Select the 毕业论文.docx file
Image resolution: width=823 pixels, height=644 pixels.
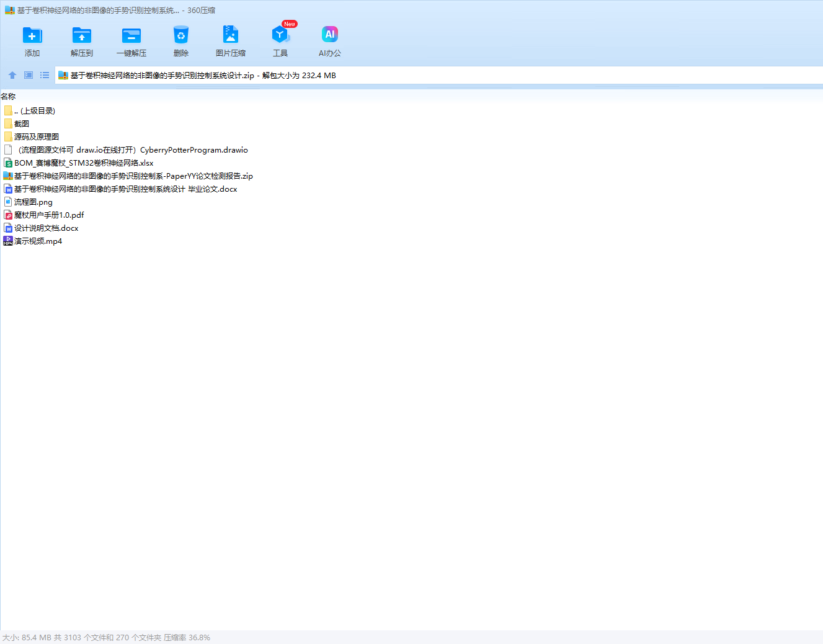(120, 189)
